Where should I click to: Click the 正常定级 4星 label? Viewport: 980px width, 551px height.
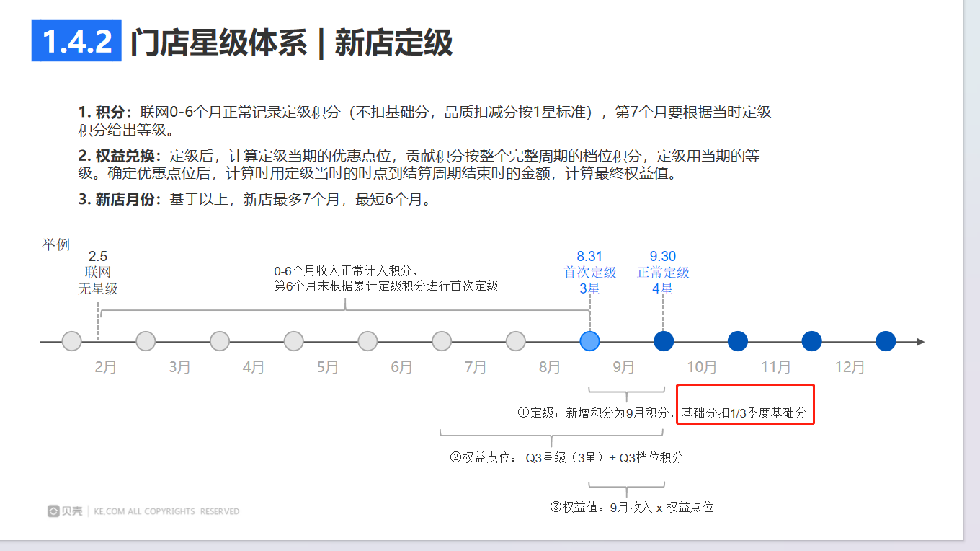pos(663,281)
